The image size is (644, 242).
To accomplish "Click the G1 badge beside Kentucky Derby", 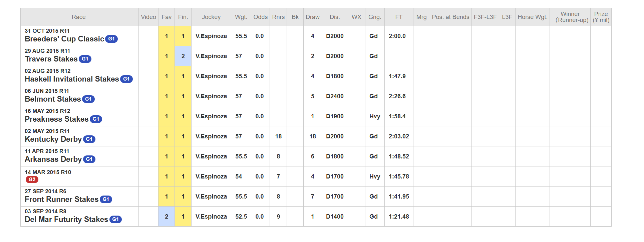I will [x=89, y=139].
